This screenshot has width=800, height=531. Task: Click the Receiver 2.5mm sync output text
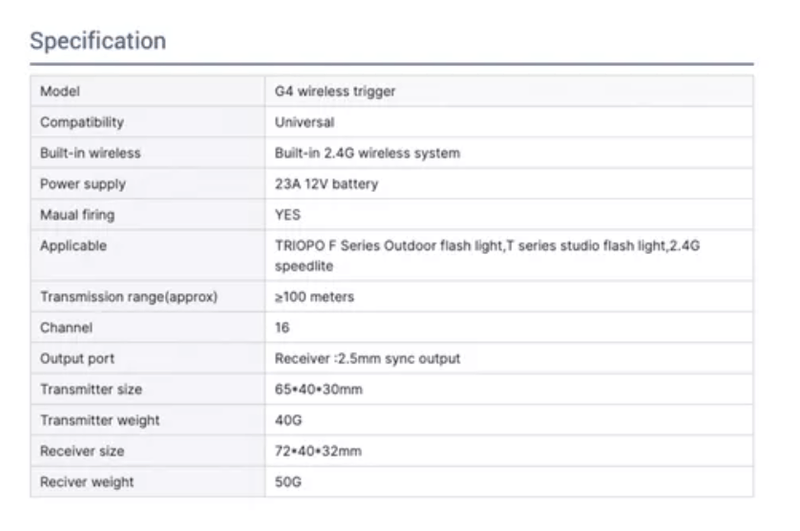[367, 359]
